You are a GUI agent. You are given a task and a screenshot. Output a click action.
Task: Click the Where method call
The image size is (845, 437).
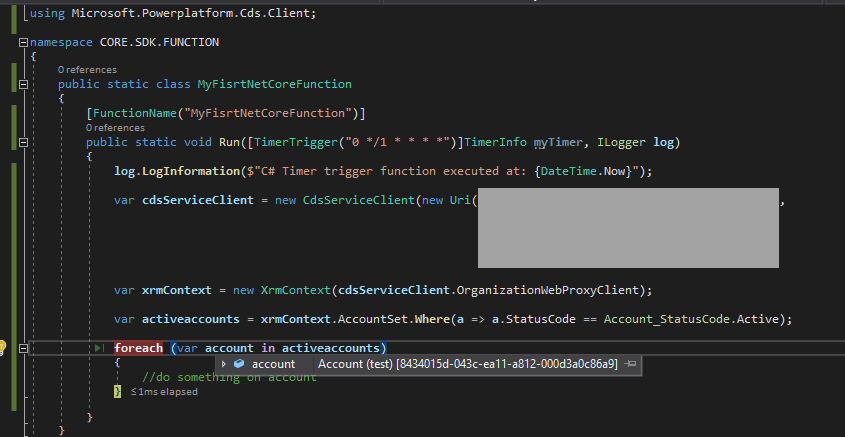[x=432, y=319]
